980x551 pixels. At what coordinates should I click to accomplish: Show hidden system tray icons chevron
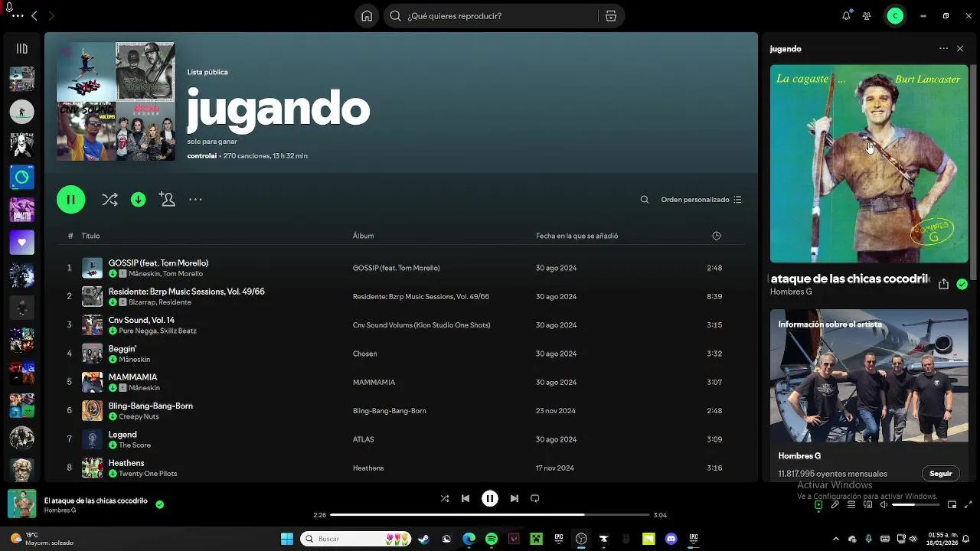tap(836, 539)
